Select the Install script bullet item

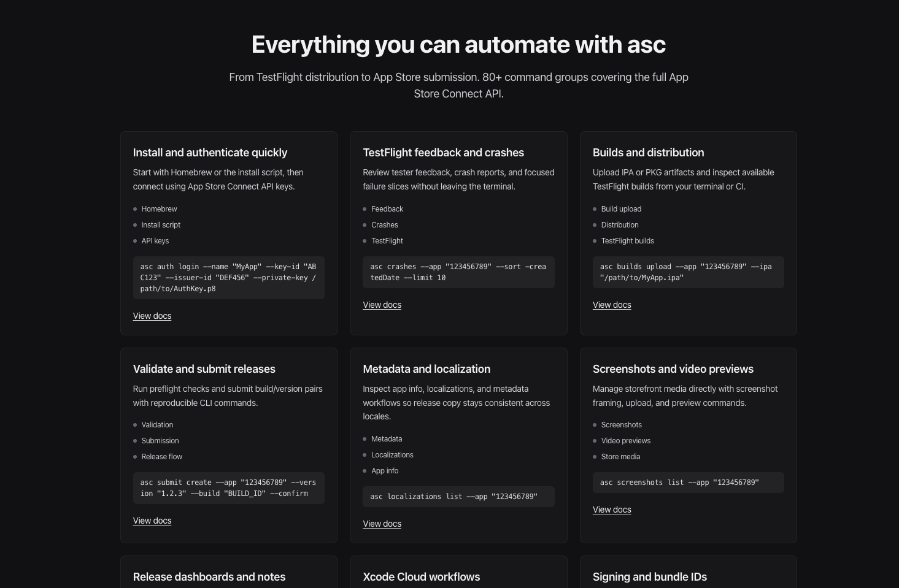[x=160, y=224]
